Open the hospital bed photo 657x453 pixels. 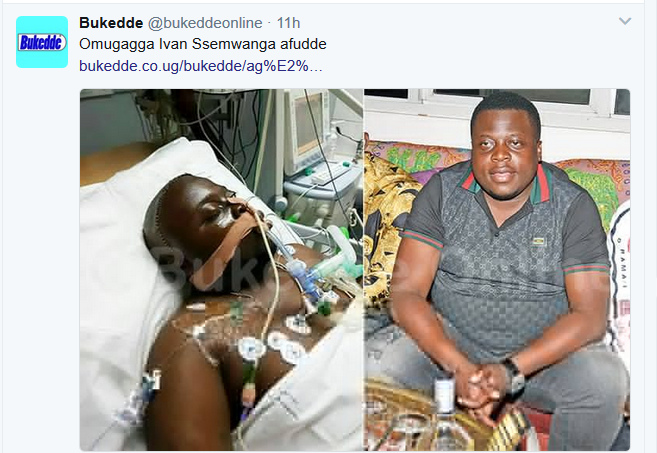[222, 269]
